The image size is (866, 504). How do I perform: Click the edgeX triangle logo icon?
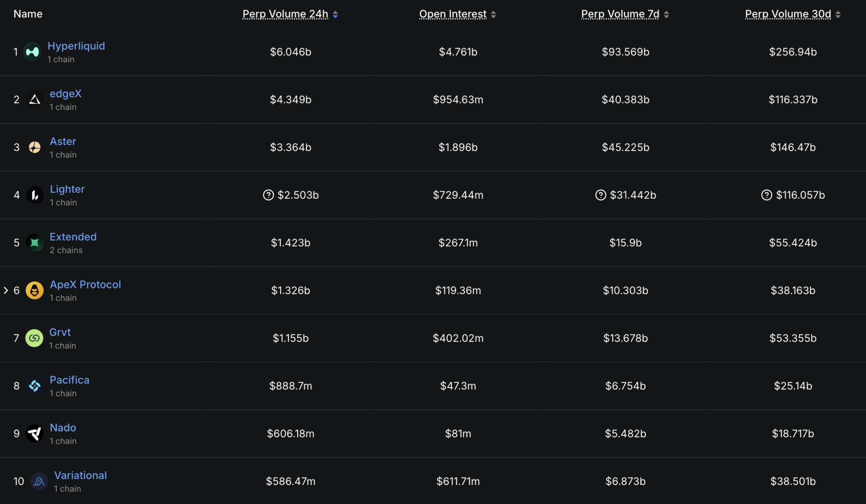point(35,100)
